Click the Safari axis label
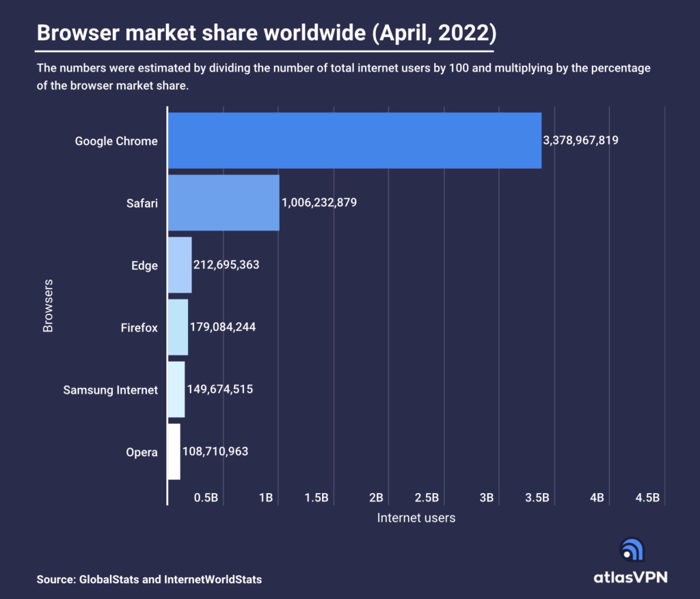The height and width of the screenshot is (599, 700). (142, 203)
